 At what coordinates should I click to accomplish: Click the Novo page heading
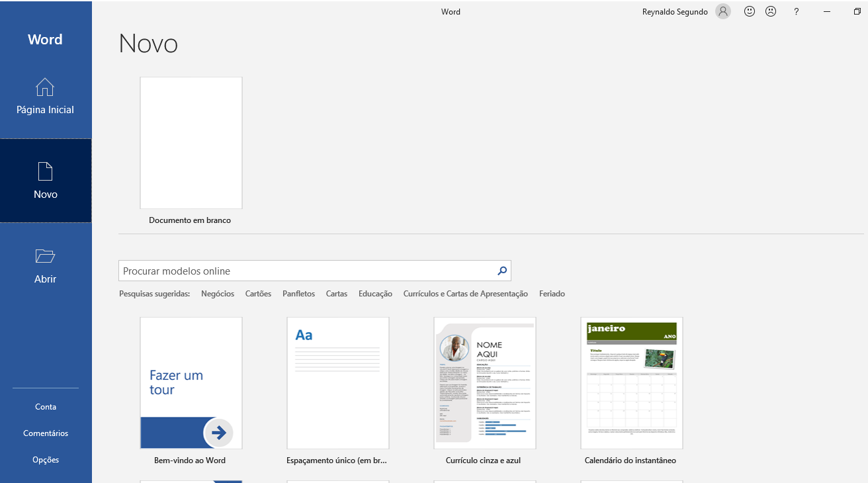pos(148,44)
